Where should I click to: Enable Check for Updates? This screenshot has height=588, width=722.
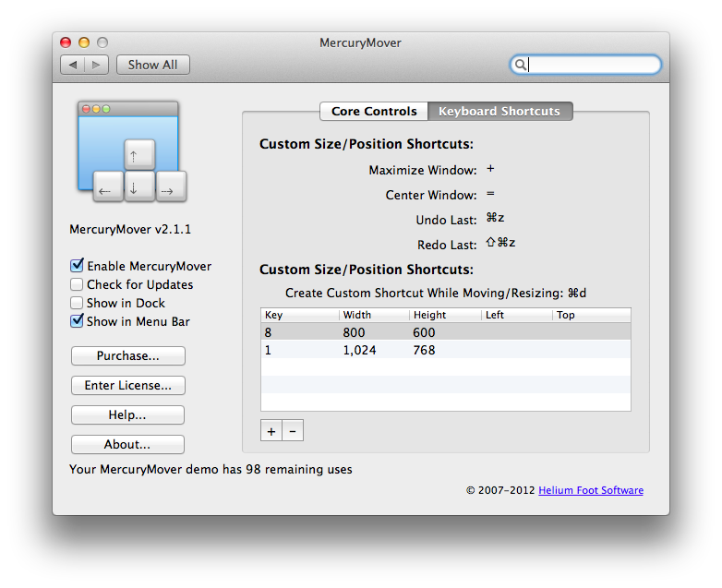78,284
